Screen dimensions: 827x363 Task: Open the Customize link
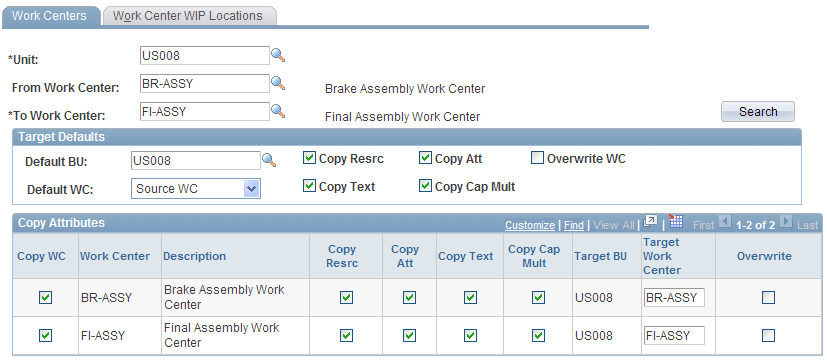click(x=530, y=225)
